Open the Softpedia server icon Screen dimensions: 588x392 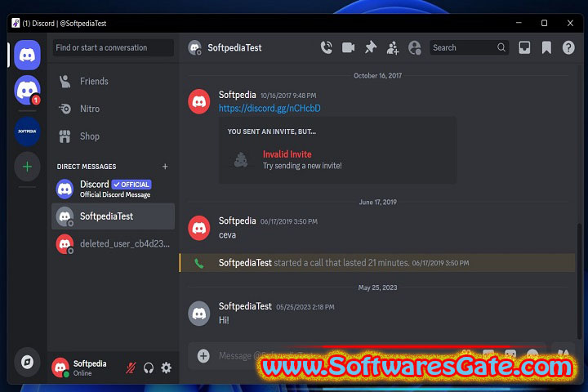coord(28,131)
